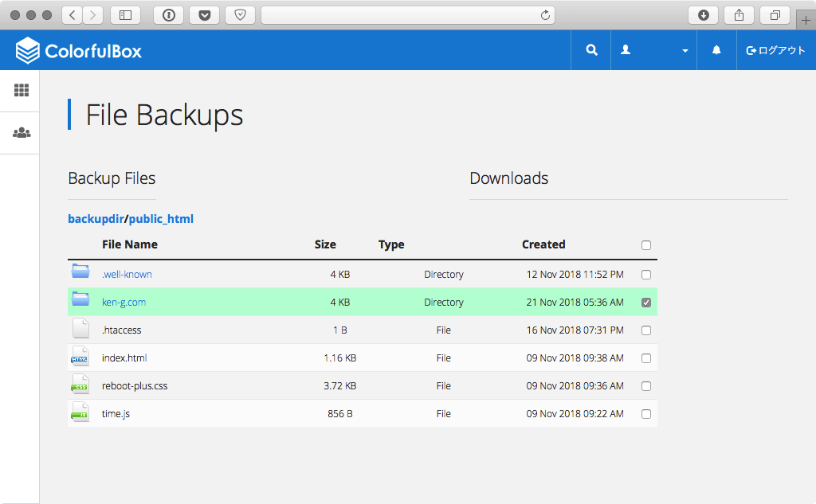
Task: Toggle the select-all header checkbox
Action: 646,245
